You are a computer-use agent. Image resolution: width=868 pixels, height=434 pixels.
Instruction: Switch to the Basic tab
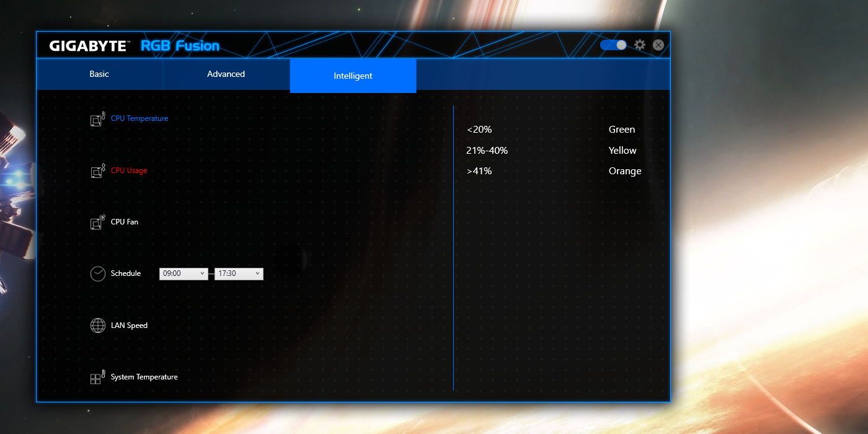pos(99,74)
